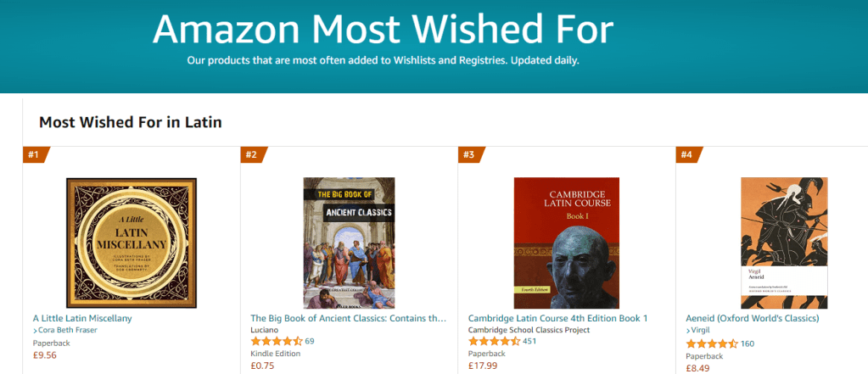Open Cambridge Latin Course book cover

coord(566,243)
